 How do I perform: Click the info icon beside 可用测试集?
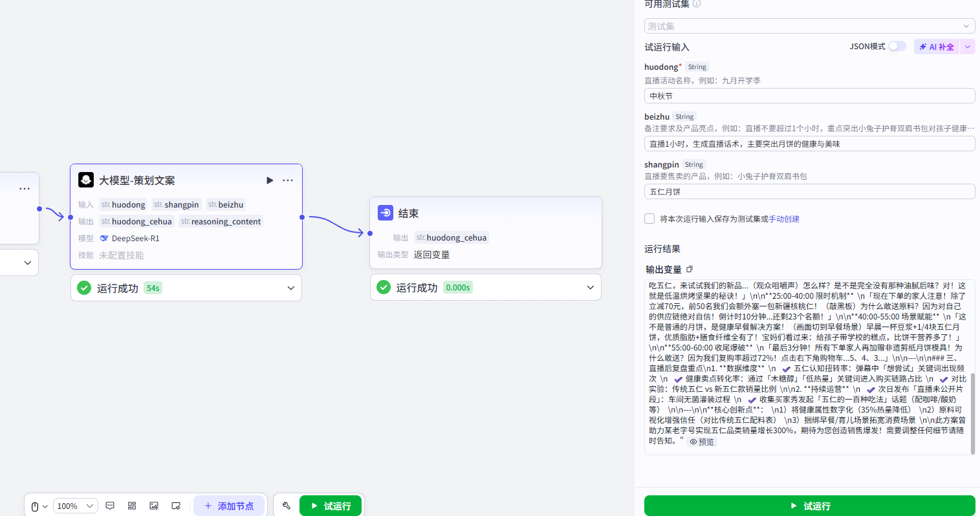coord(697,3)
